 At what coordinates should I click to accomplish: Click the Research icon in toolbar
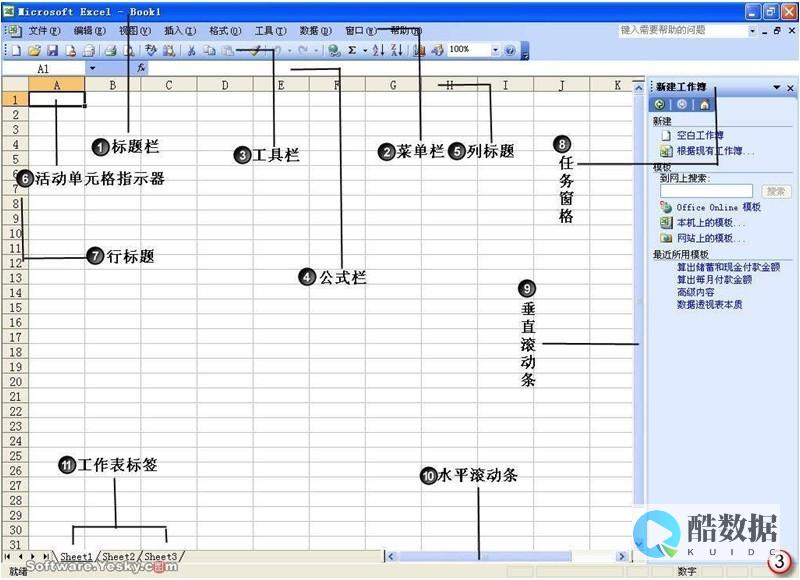point(169,50)
